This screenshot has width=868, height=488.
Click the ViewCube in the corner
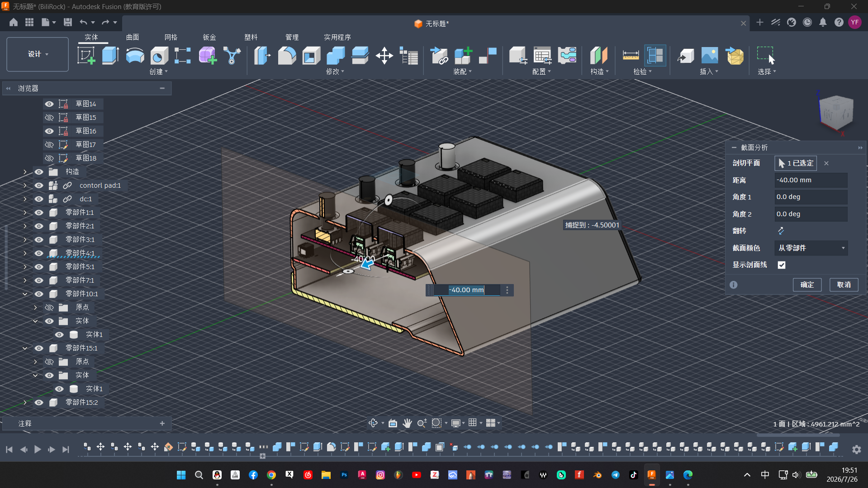point(835,113)
